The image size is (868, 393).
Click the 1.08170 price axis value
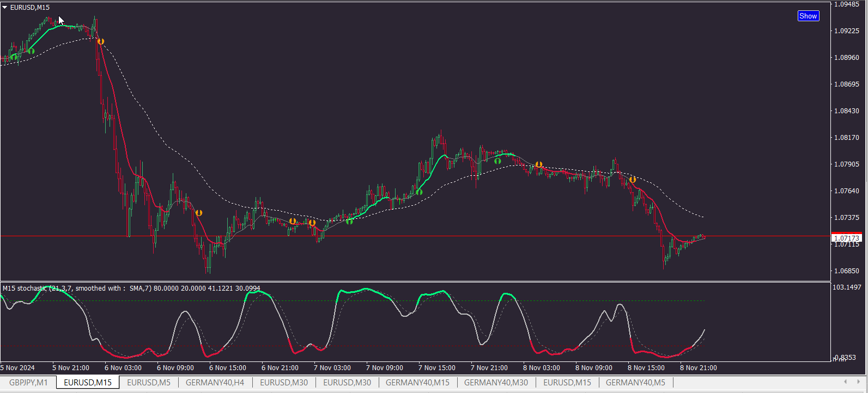(847, 138)
